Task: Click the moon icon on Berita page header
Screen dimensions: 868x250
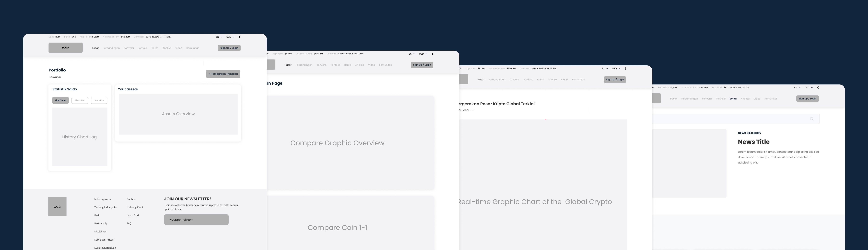Action: 818,87
